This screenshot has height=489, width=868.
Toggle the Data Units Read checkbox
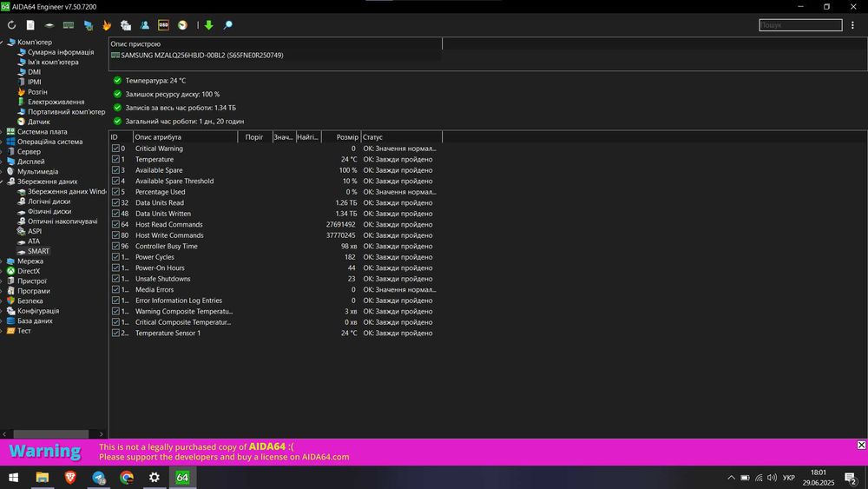(115, 202)
